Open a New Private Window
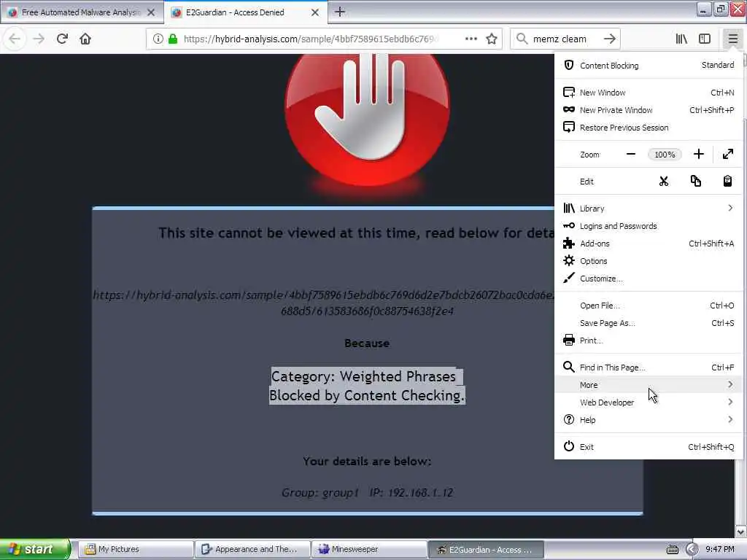747x560 pixels. [x=648, y=110]
